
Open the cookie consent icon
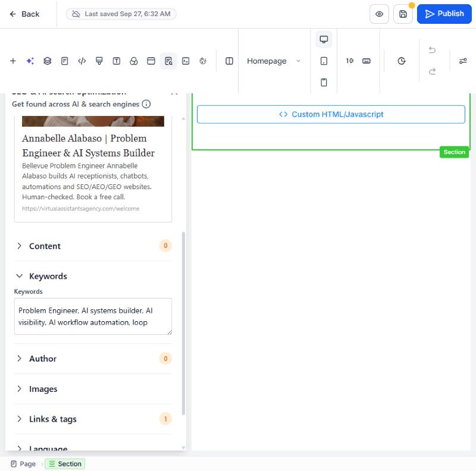coord(203,61)
